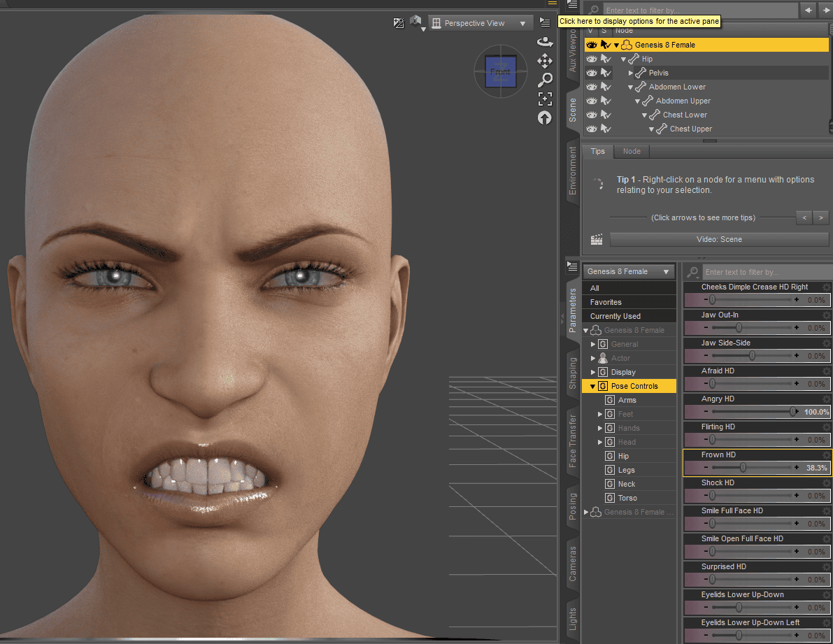Open the viewport pane options icon
The image size is (833, 644).
tap(545, 22)
